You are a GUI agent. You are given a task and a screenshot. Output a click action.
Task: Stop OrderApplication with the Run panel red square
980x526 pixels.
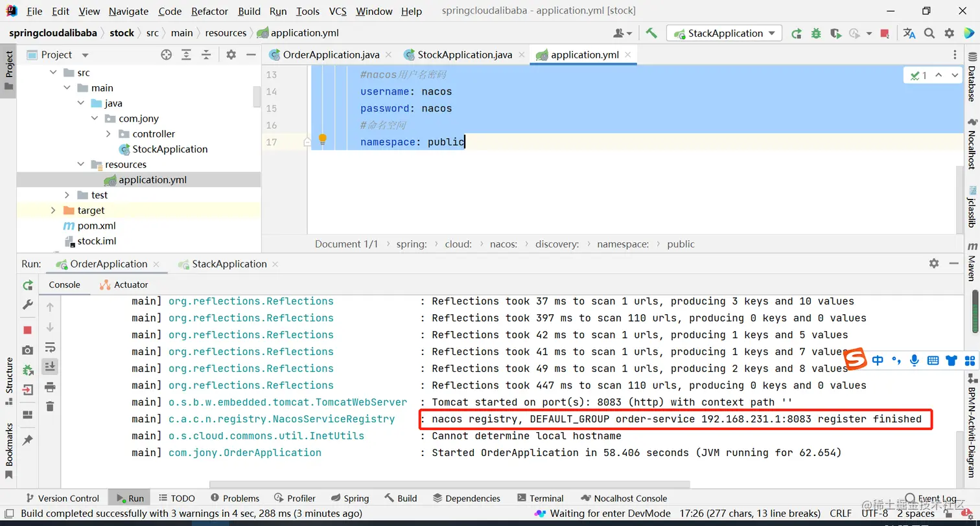coord(28,330)
